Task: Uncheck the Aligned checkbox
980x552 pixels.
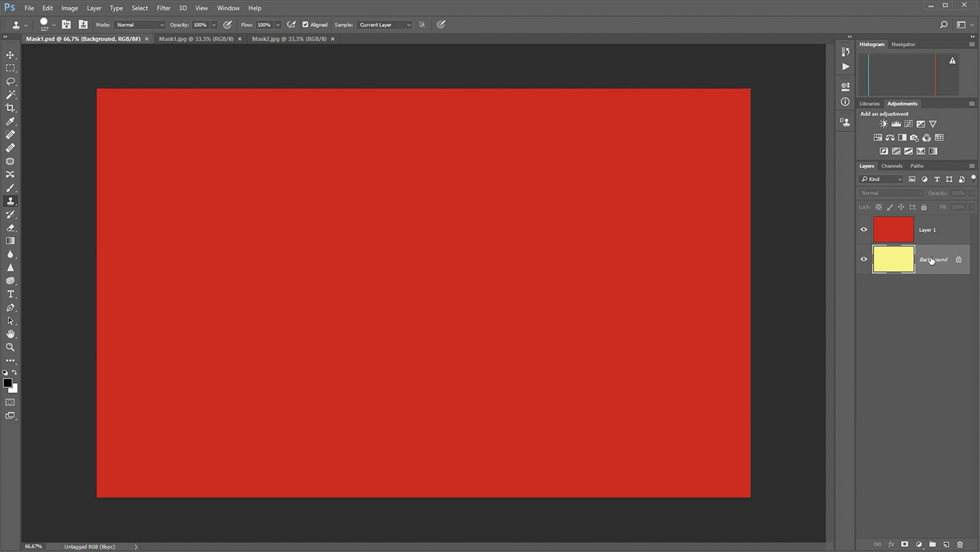Action: pos(305,25)
